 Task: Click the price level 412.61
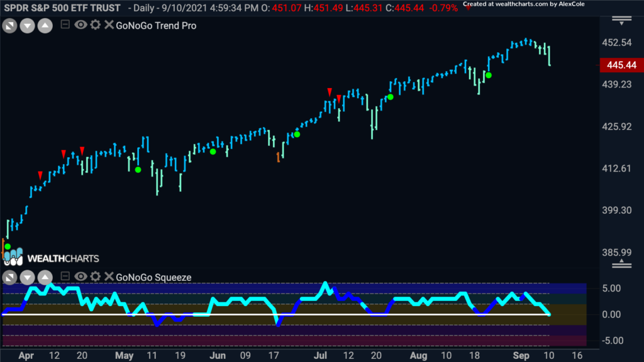[616, 168]
